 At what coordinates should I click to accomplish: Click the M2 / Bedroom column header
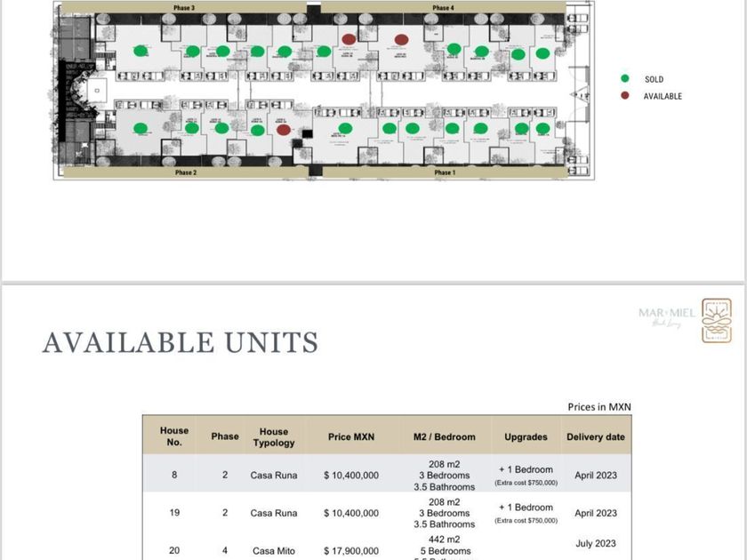coord(445,436)
